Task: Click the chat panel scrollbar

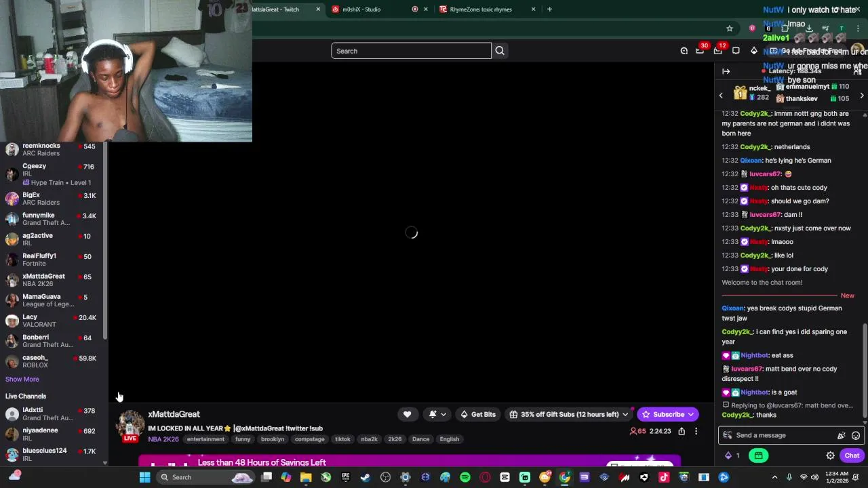Action: coord(864,369)
